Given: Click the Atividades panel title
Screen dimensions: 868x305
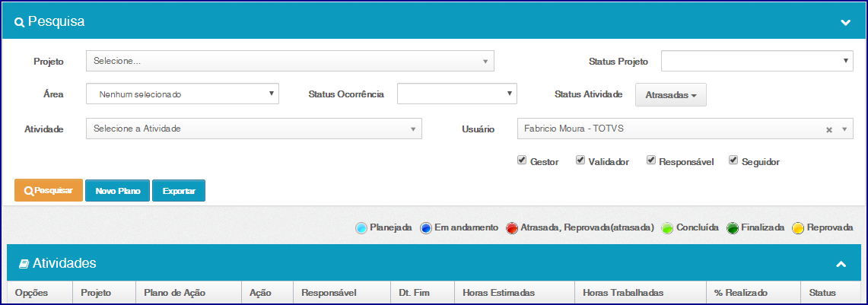Looking at the screenshot, I should coord(64,263).
